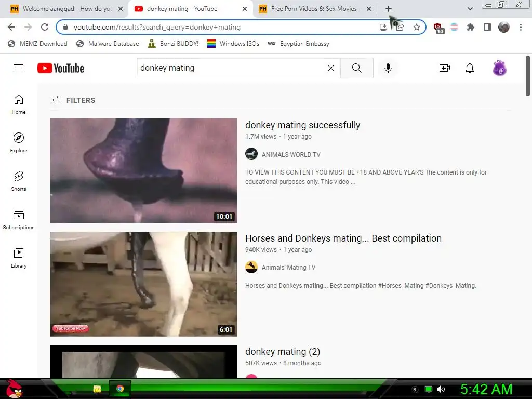Open the Malware Database bookmark
Screen dimensions: 532x399
coord(108,44)
